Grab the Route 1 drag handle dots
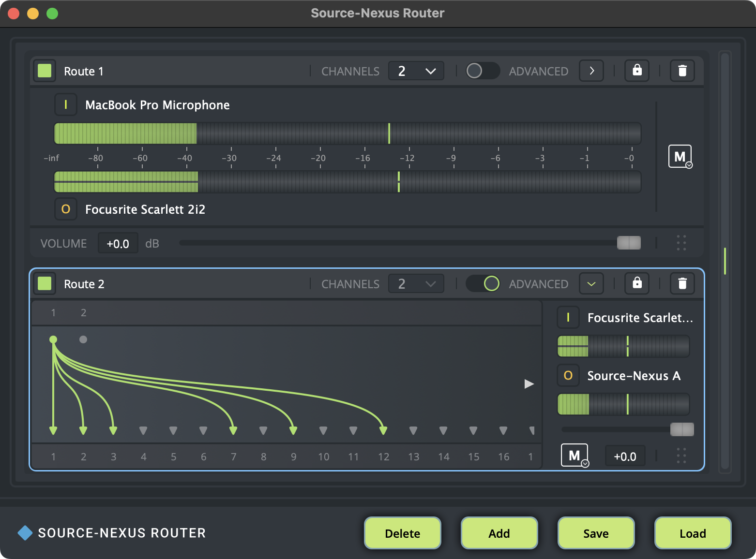Viewport: 756px width, 559px height. (x=681, y=243)
